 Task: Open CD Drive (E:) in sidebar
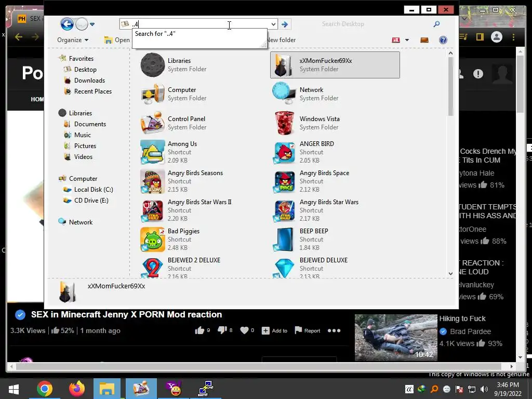coord(91,201)
